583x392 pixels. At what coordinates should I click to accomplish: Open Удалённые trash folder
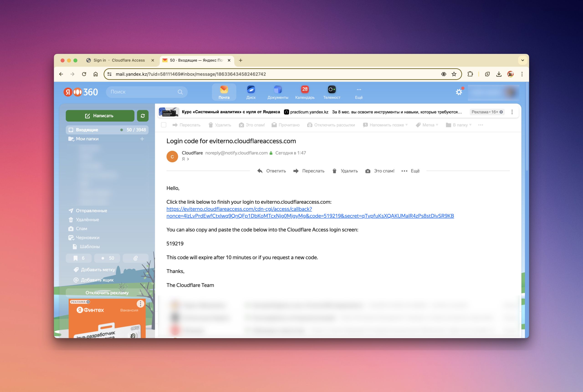[87, 219]
